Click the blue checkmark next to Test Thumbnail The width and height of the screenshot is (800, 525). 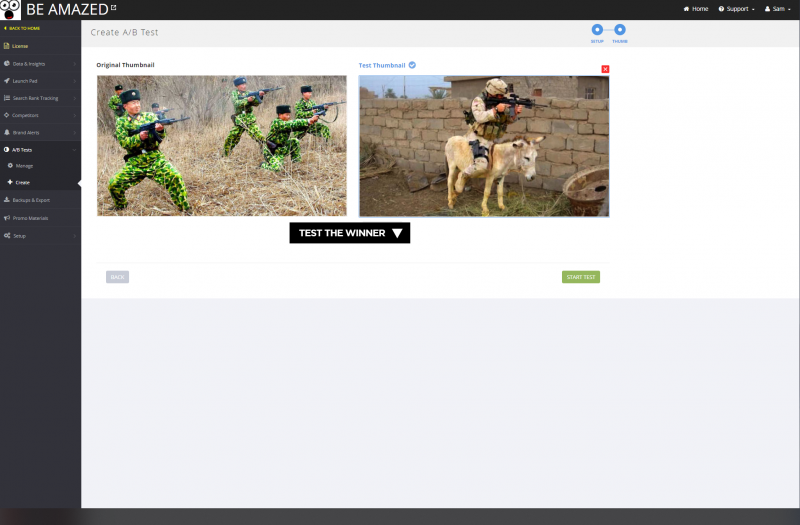coord(412,65)
